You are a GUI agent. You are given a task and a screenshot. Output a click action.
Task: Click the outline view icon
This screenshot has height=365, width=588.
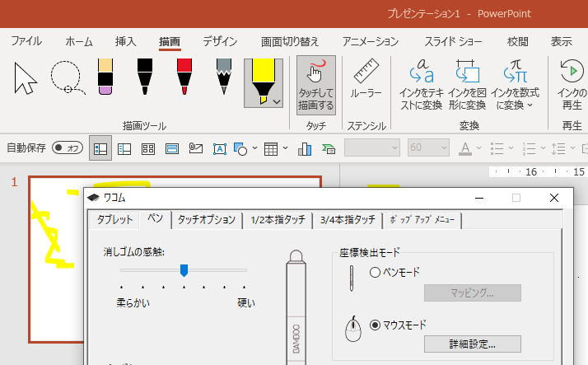(124, 149)
